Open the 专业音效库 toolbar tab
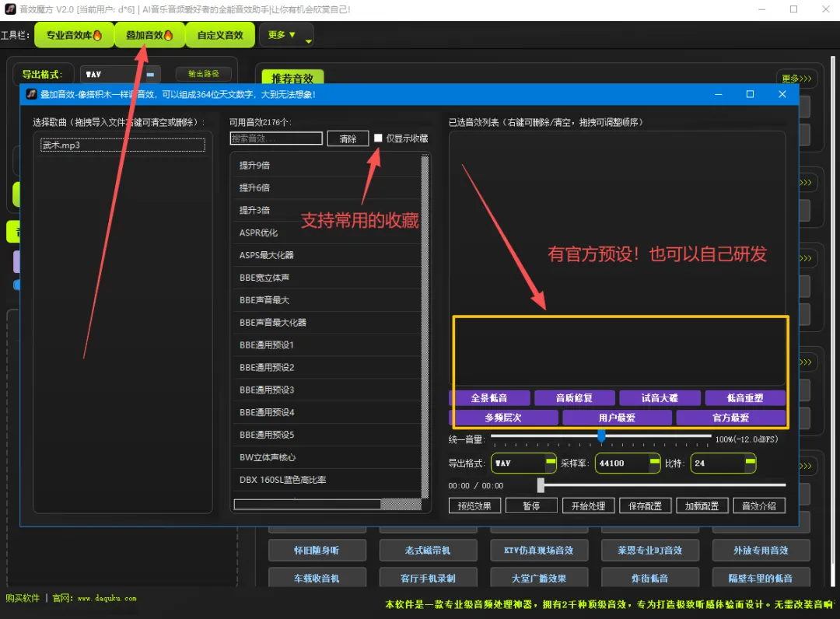This screenshot has width=840, height=619. tap(74, 35)
